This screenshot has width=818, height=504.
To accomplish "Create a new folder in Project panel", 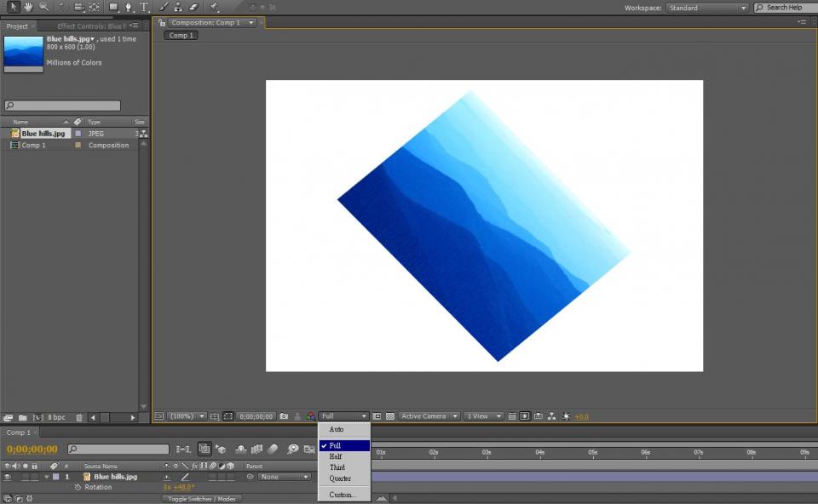I will coord(23,418).
